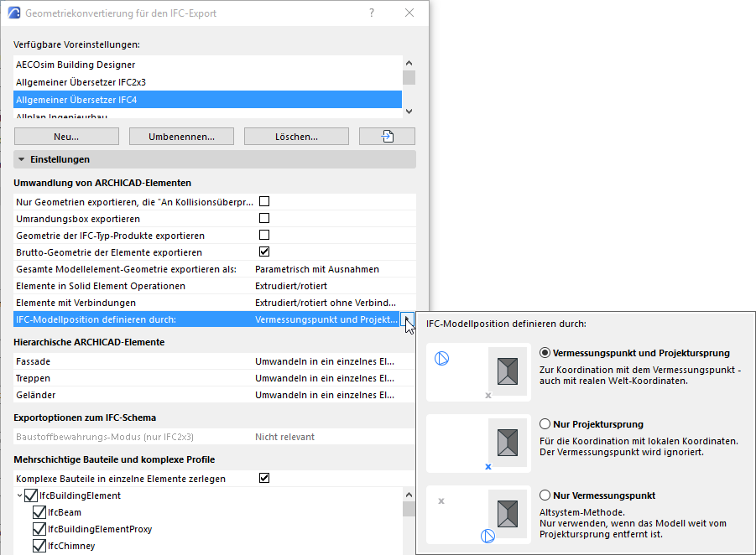Click the ARCHICAD app icon in title bar
This screenshot has height=555, width=756.
pyautogui.click(x=14, y=13)
